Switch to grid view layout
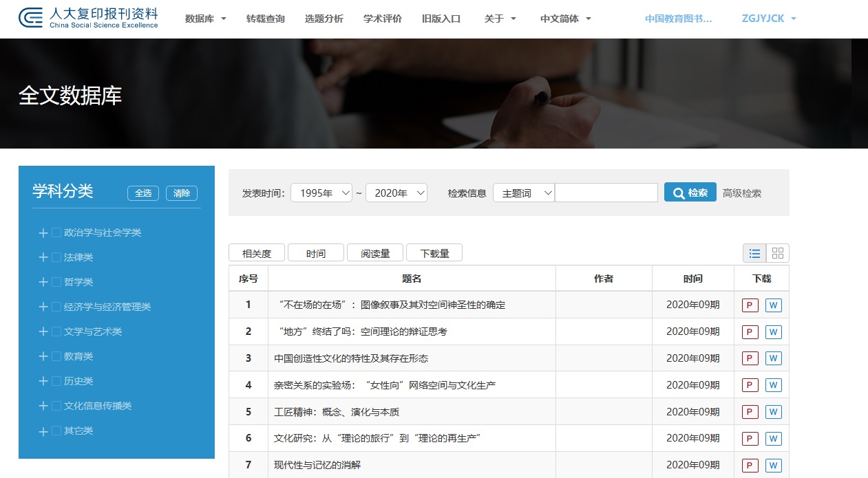The height and width of the screenshot is (478, 868). point(778,253)
